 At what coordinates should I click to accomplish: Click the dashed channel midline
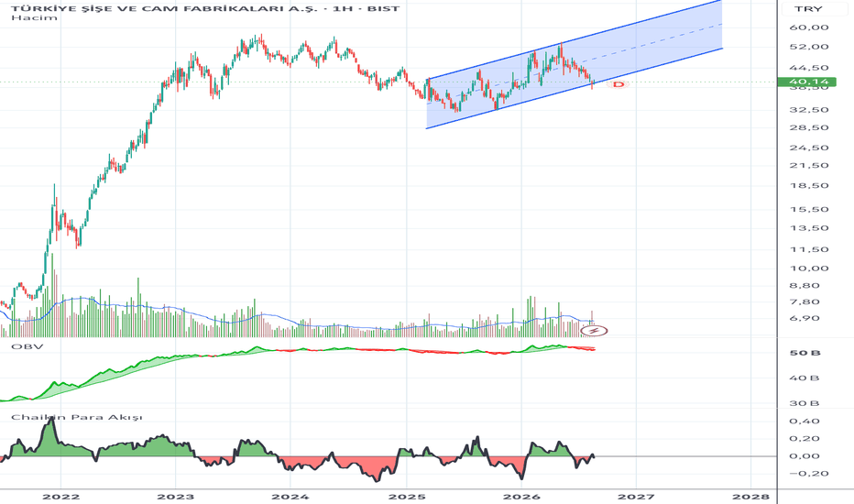click(x=575, y=64)
